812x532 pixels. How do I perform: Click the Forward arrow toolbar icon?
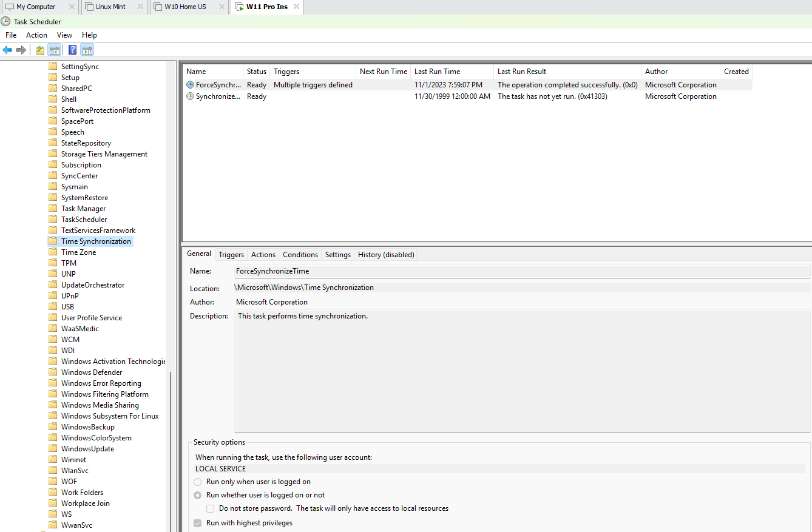coord(21,50)
